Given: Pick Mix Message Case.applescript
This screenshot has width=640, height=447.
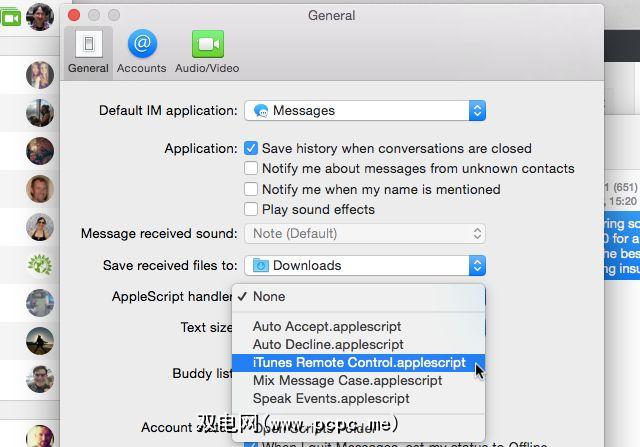Looking at the screenshot, I should coord(358,380).
